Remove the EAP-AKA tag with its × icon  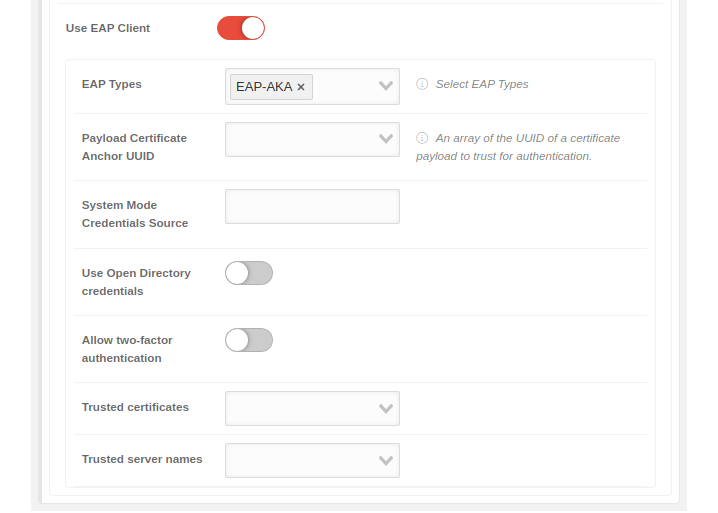click(301, 87)
